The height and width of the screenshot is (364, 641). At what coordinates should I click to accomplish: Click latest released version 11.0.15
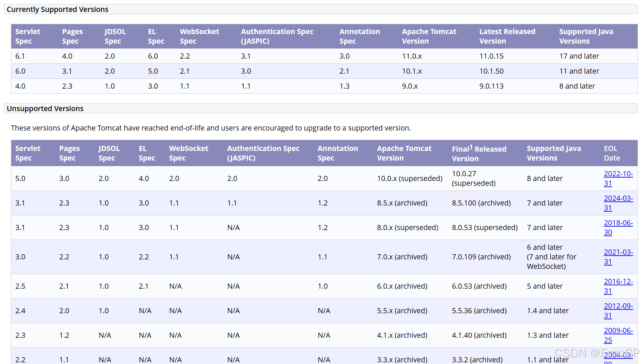[x=491, y=56]
